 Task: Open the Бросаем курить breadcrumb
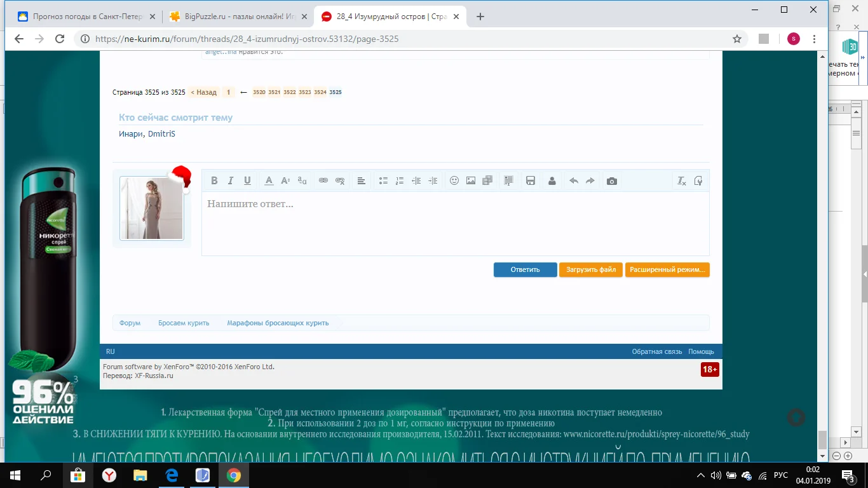[x=184, y=323]
